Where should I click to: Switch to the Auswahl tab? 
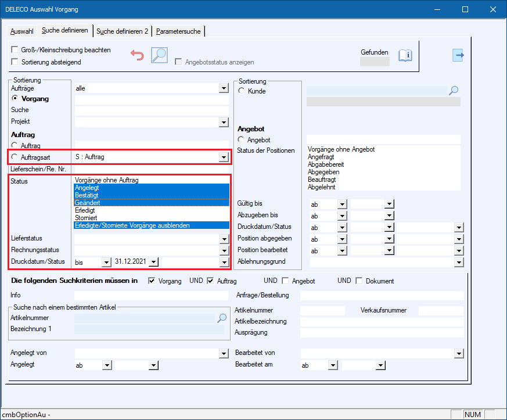pos(22,31)
